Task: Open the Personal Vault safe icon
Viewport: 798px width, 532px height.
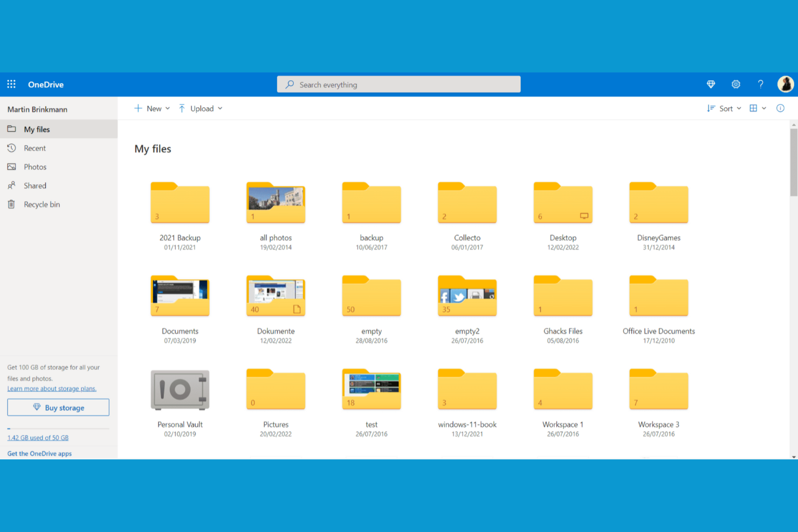Action: click(180, 390)
